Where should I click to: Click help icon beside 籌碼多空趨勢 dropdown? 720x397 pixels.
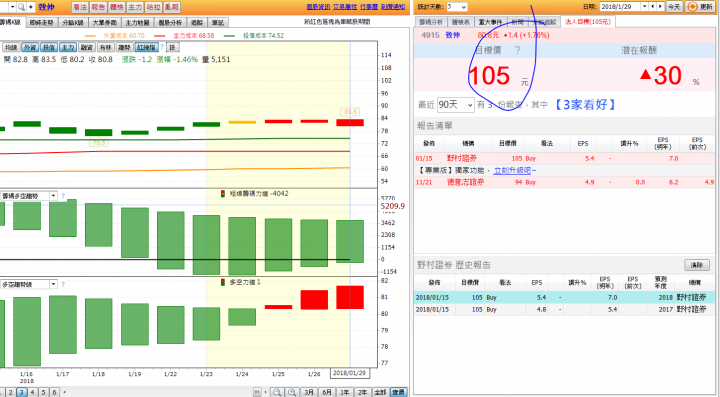tap(63, 196)
